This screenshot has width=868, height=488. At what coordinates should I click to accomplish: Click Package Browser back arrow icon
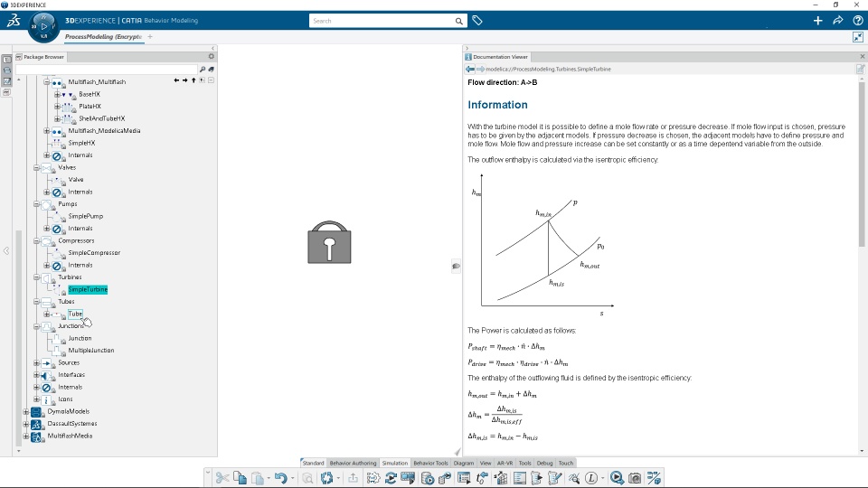click(x=176, y=80)
